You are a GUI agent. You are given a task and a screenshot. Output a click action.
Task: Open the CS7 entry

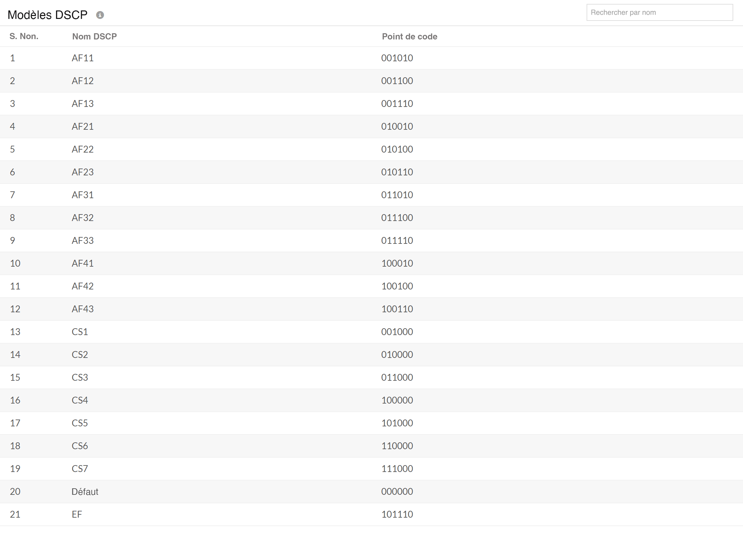[80, 469]
